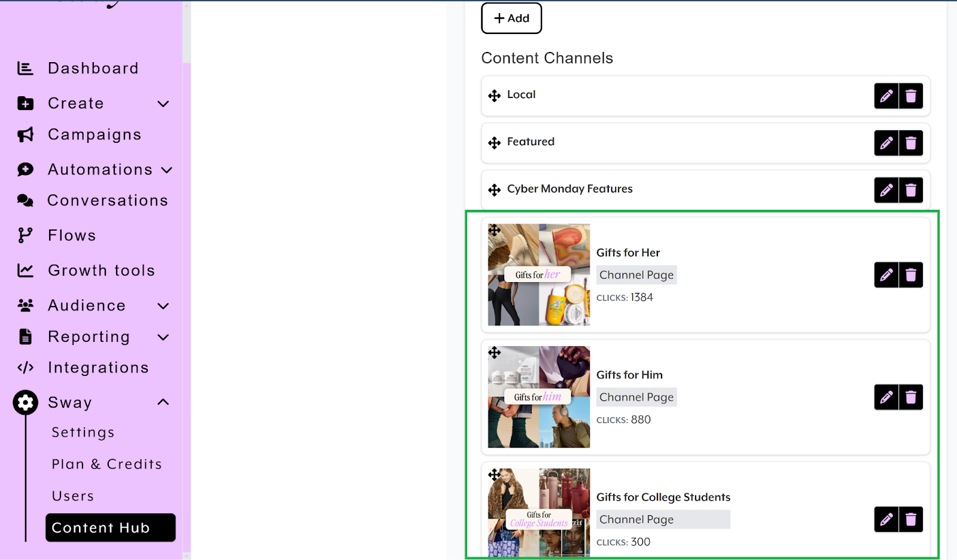This screenshot has height=560, width=957.
Task: Click the CLICKS: 1384 value
Action: (624, 298)
